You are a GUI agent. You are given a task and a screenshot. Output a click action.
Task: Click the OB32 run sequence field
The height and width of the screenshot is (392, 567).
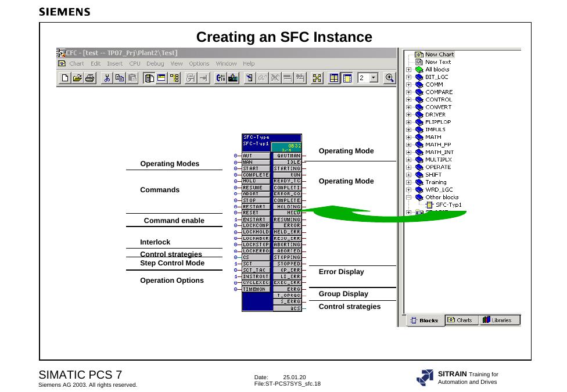(x=286, y=147)
